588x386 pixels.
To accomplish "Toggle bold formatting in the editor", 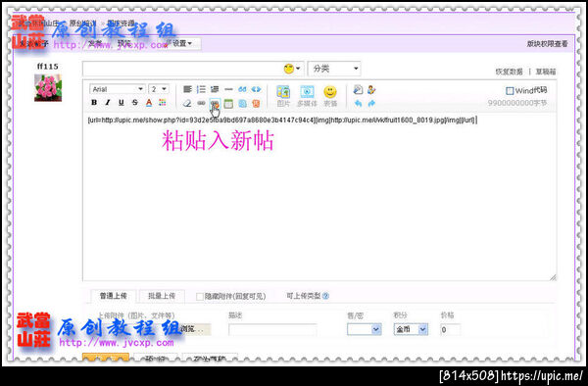I will [94, 102].
